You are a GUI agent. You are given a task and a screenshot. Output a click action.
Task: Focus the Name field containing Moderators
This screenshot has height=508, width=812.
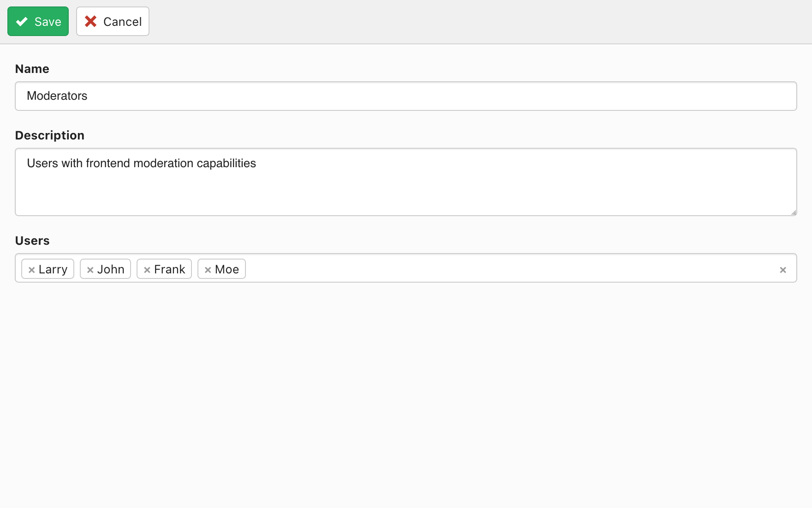[406, 96]
